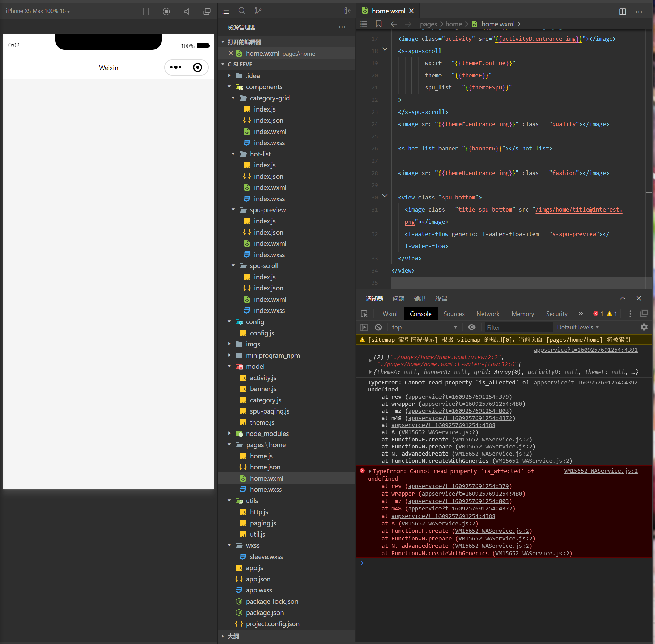Click the simulator record button icon
Screen dimensions: 655x644
[166, 11]
